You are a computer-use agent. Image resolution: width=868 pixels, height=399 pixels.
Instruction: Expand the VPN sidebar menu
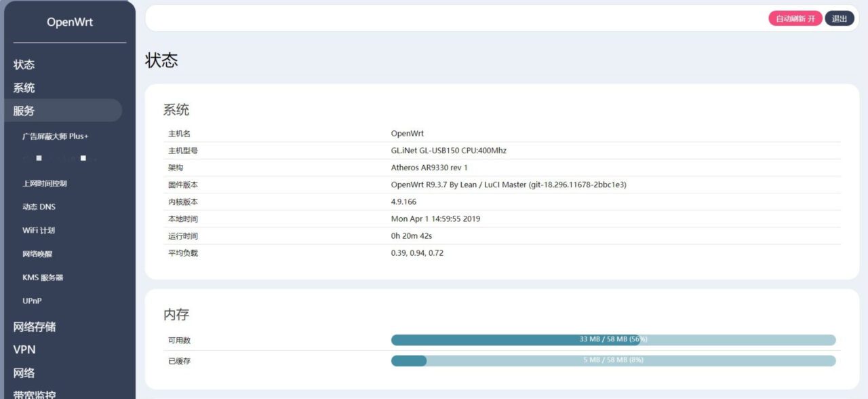coord(24,349)
